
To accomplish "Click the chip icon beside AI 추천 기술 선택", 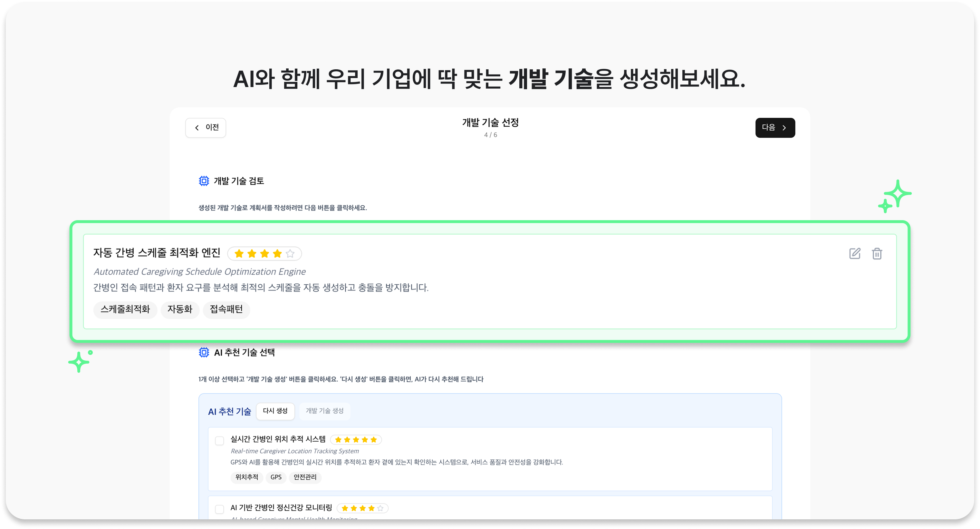I will click(204, 352).
